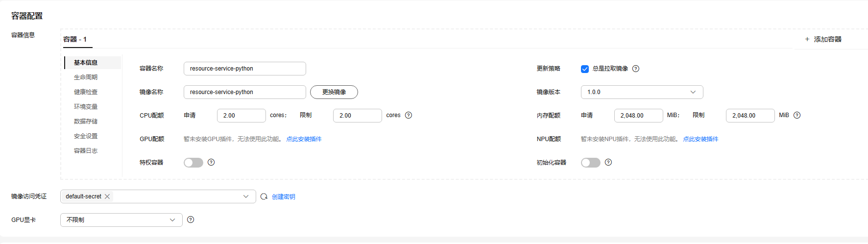Open the 镜像版本 1.0.0 dropdown
The image size is (868, 244).
[x=642, y=92]
